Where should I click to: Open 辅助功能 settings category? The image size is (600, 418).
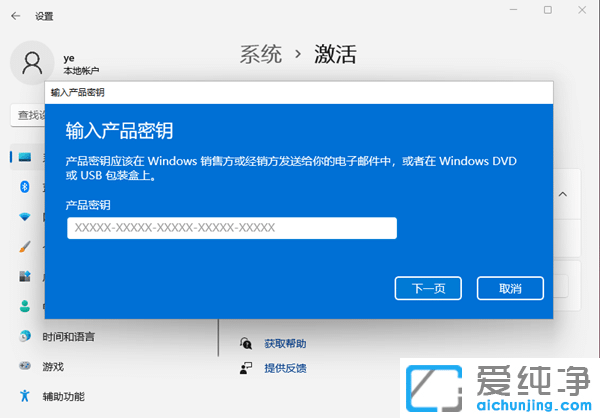64,397
